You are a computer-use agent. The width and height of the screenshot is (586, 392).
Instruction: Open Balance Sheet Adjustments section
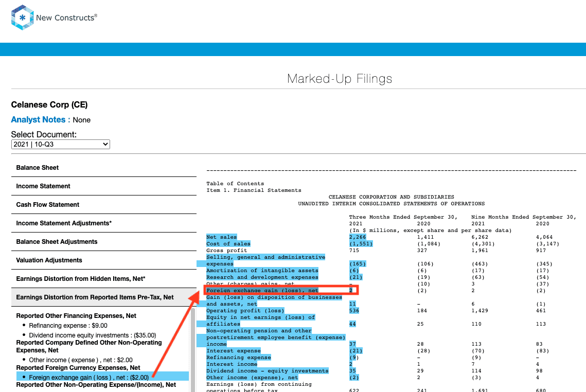pyautogui.click(x=104, y=242)
